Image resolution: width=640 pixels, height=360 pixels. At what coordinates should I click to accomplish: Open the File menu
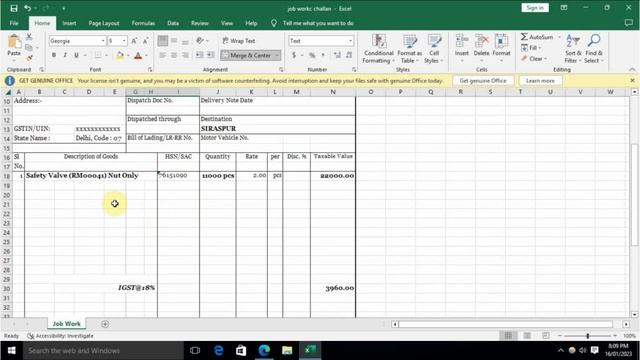click(14, 23)
